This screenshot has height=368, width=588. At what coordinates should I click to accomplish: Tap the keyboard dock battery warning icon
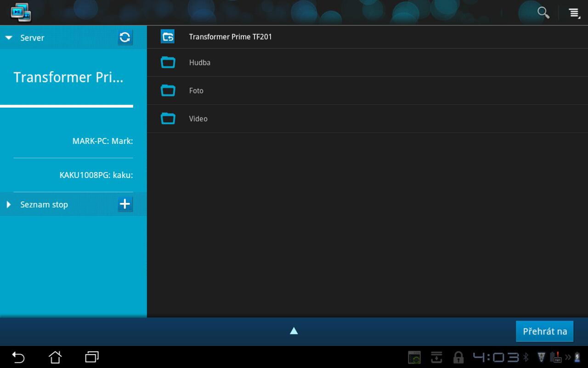(x=556, y=357)
